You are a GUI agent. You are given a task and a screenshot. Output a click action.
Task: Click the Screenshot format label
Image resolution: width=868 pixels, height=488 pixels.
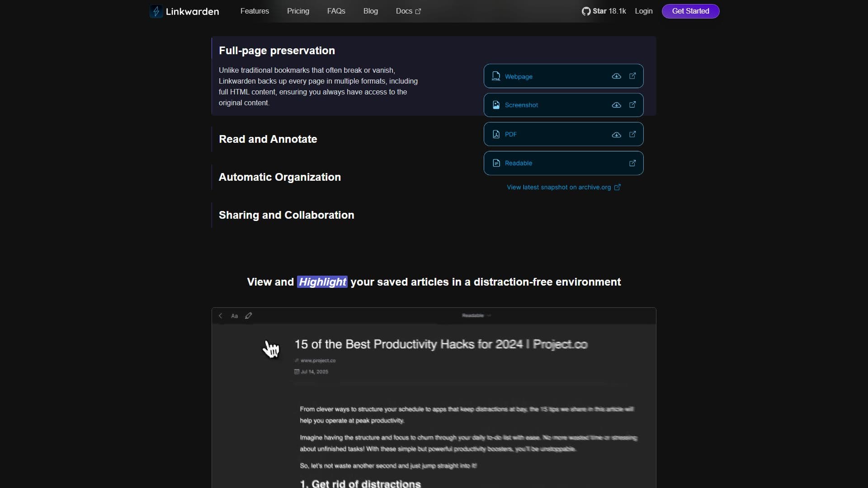click(521, 105)
